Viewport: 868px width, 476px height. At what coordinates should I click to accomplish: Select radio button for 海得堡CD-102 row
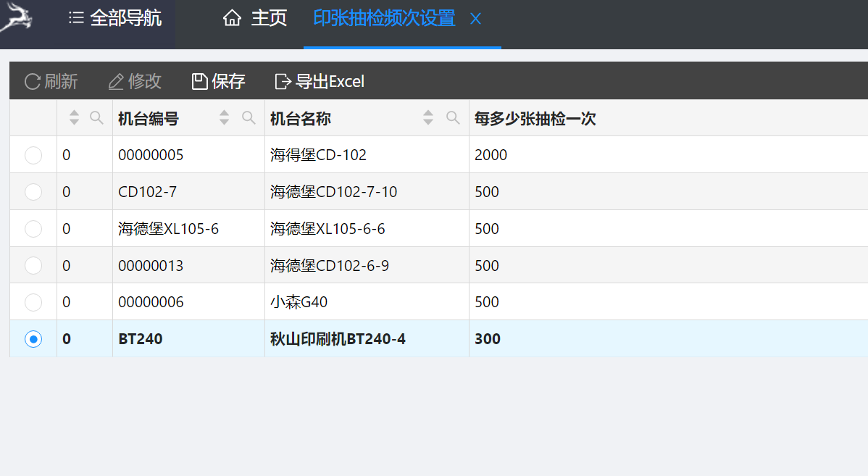pyautogui.click(x=33, y=155)
